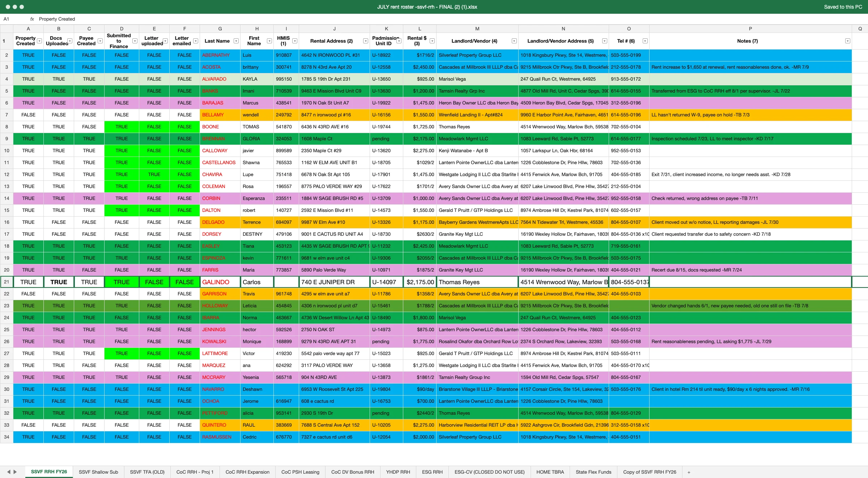Select unit ID cell U-14097
Image resolution: width=868 pixels, height=478 pixels.
pos(386,282)
